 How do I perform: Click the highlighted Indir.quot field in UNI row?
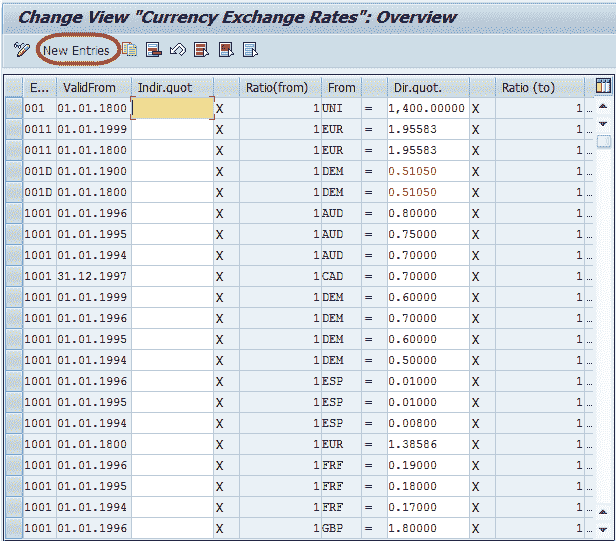coord(172,108)
